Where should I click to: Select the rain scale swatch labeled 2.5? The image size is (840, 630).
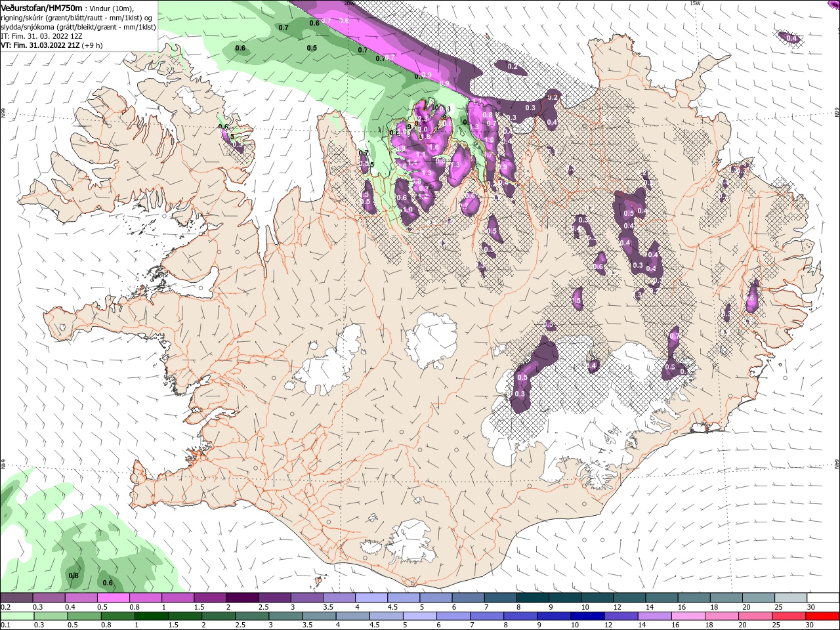point(252,616)
